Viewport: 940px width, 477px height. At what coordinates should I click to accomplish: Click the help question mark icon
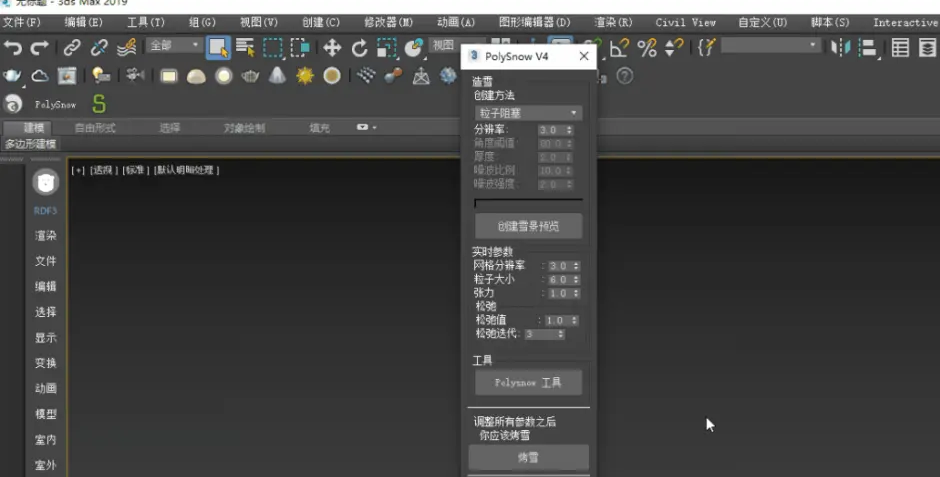[625, 76]
